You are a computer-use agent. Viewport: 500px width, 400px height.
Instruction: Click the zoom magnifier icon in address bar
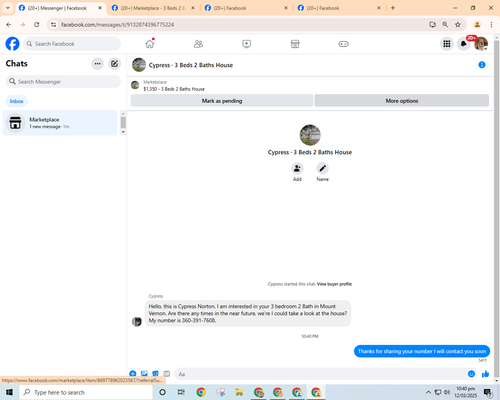tap(445, 25)
